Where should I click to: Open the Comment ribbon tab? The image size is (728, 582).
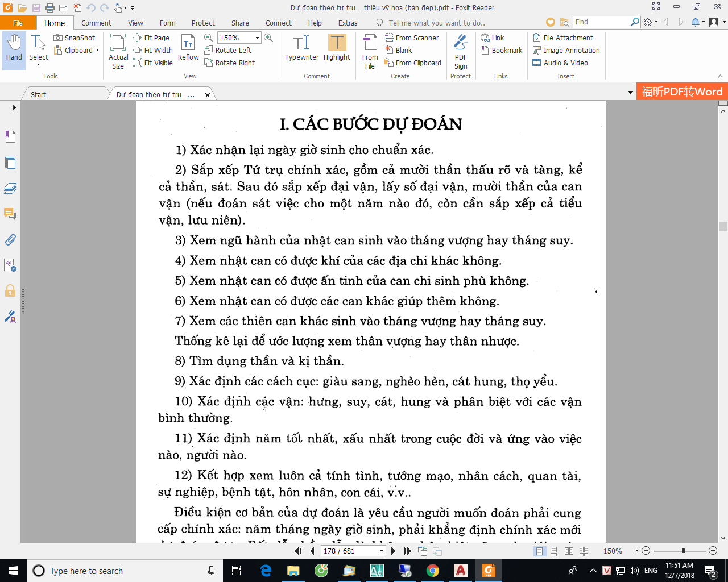(x=96, y=23)
